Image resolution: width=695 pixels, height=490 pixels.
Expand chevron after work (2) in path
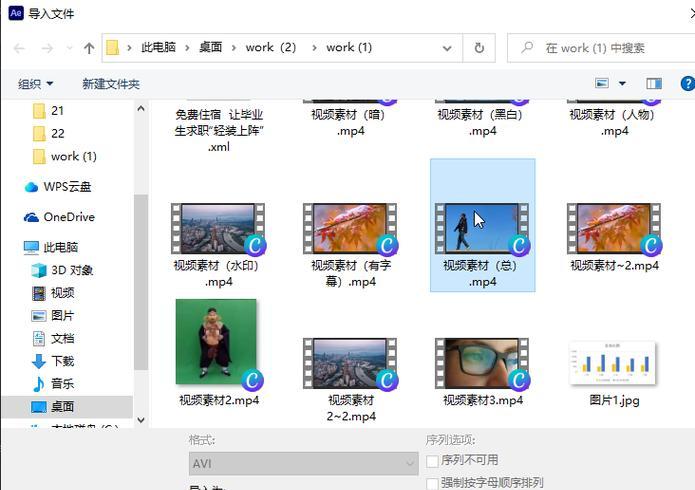(314, 48)
